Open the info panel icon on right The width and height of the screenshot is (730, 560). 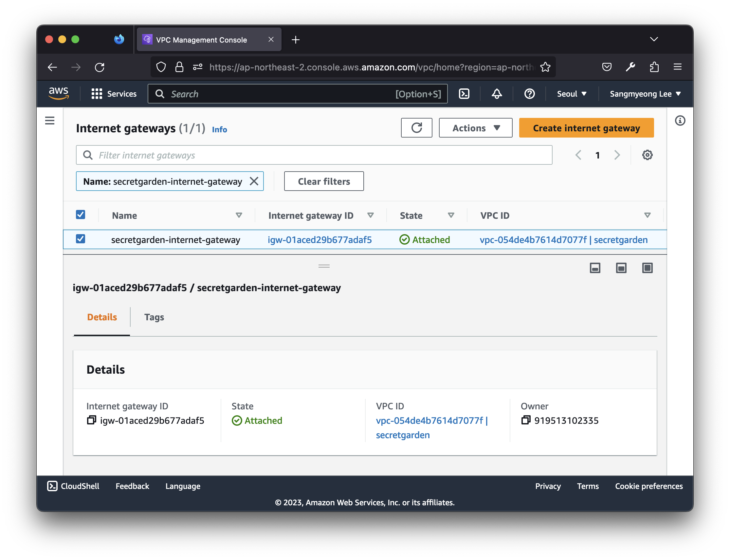[680, 121]
